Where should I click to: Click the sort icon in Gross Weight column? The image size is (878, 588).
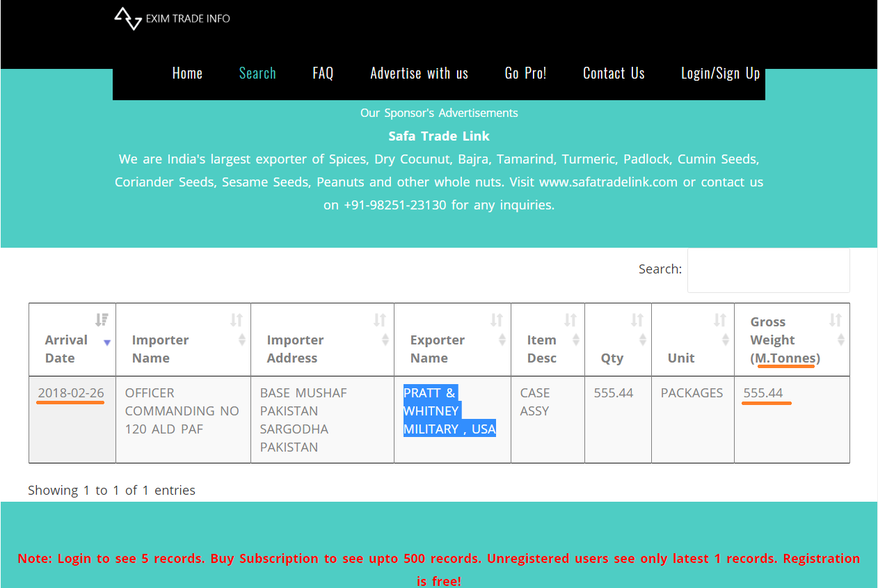tap(836, 320)
